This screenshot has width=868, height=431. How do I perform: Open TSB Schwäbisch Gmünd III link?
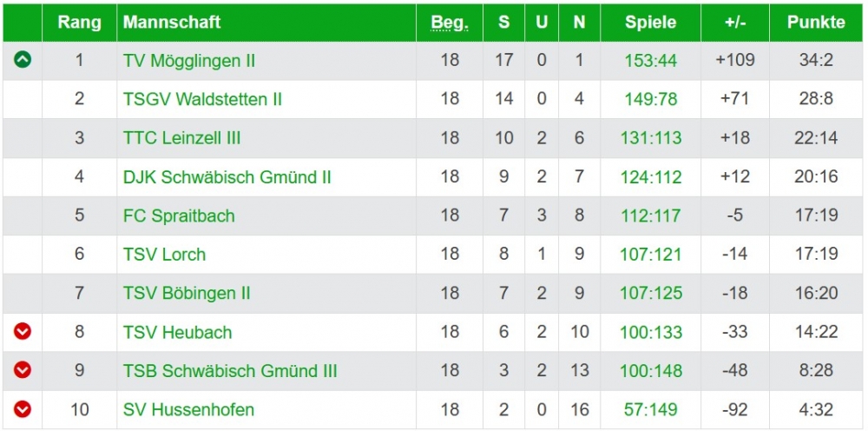[x=230, y=371]
